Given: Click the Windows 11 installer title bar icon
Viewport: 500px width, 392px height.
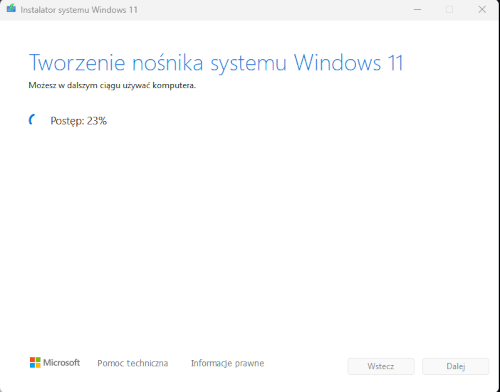Looking at the screenshot, I should click(x=11, y=8).
